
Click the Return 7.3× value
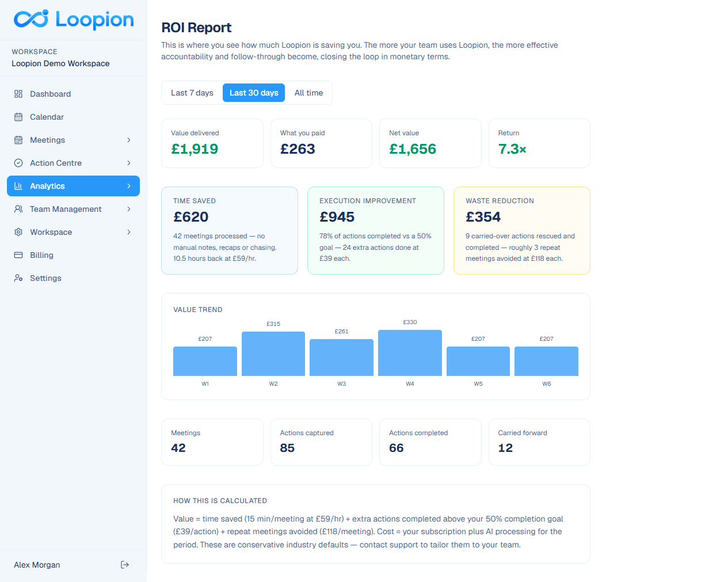(x=512, y=149)
